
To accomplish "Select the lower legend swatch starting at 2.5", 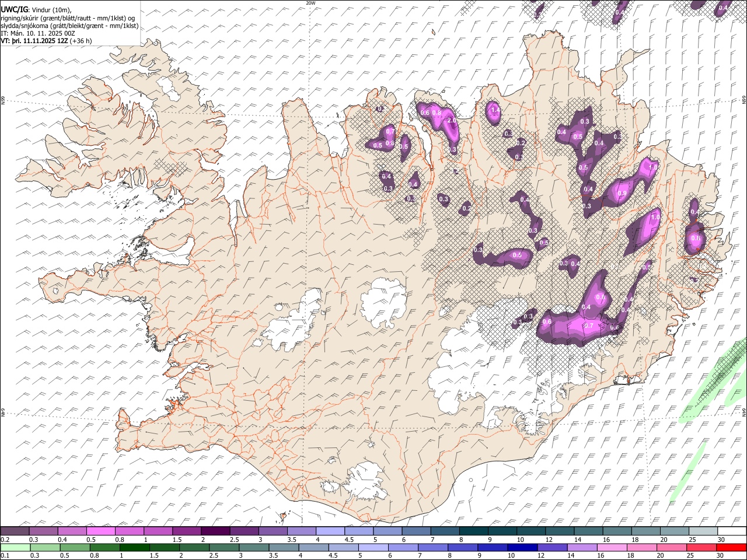I will [x=225, y=547].
